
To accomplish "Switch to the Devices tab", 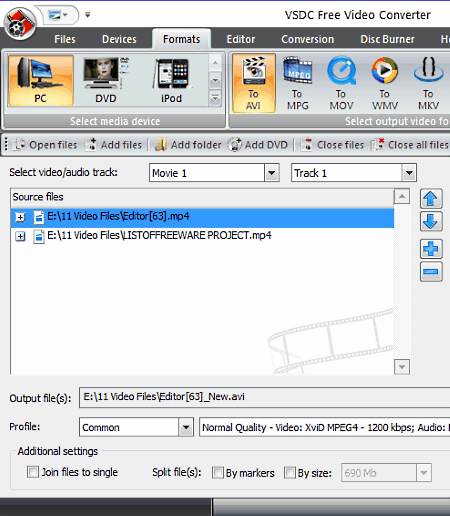I will 119,39.
